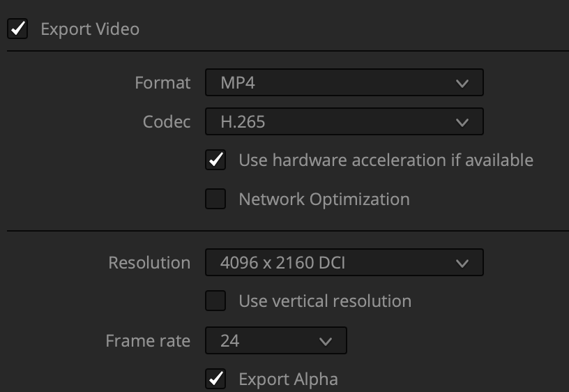Image resolution: width=569 pixels, height=392 pixels.
Task: Click the chevron arrow in the Frame rate box
Action: click(x=325, y=342)
